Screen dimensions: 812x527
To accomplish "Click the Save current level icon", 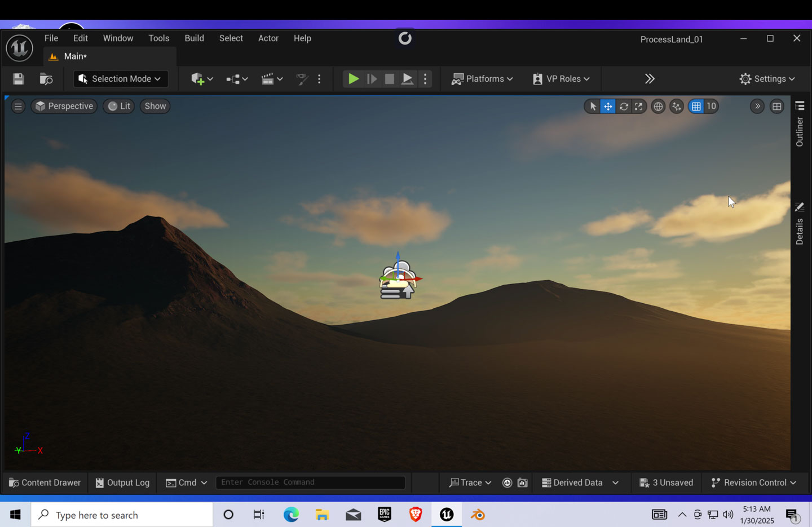I will pos(19,79).
